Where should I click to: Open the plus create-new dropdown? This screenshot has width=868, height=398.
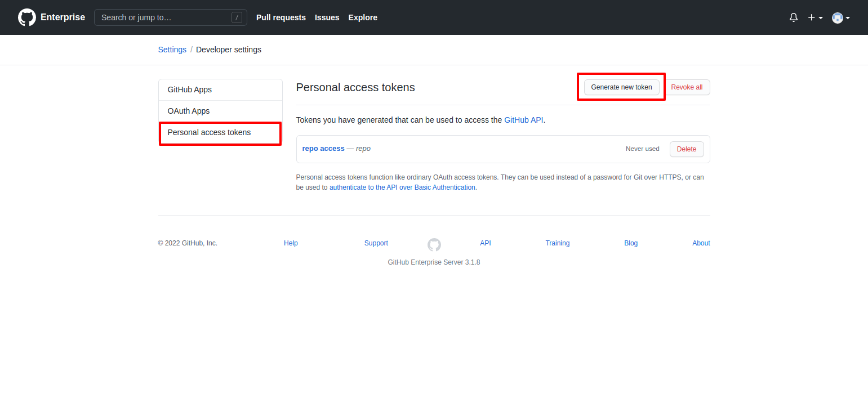pos(816,17)
